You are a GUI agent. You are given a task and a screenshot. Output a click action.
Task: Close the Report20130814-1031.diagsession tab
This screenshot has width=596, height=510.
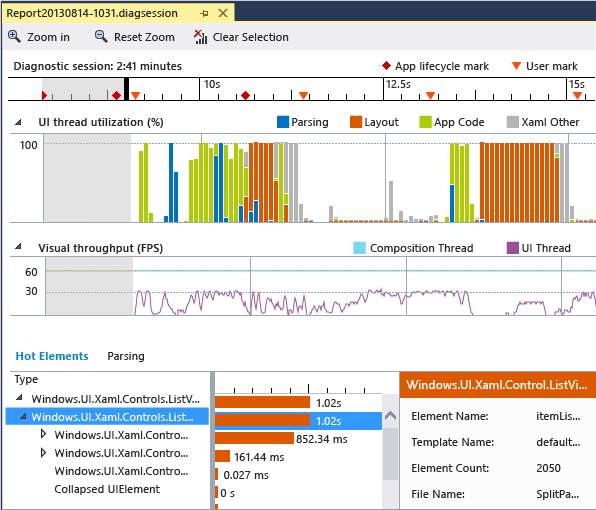click(223, 13)
